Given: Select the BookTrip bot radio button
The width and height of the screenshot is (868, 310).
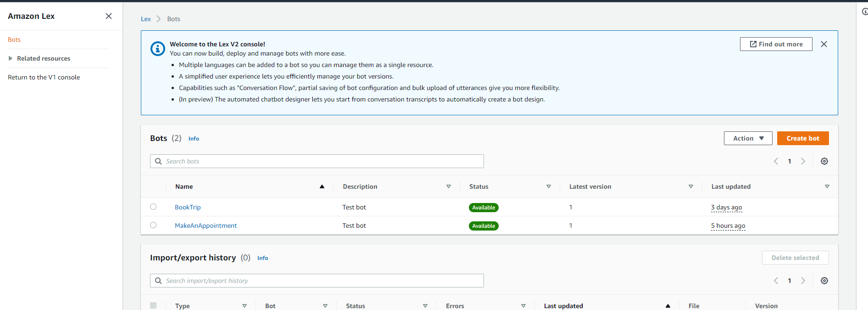Looking at the screenshot, I should click(153, 207).
